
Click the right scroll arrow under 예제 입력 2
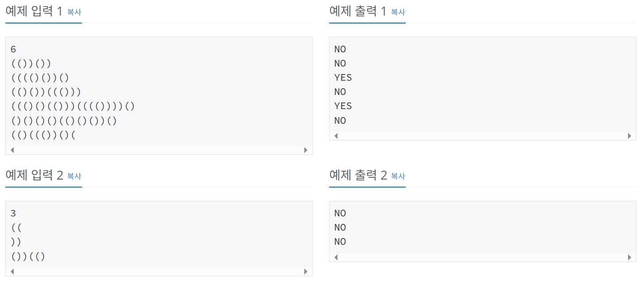click(306, 271)
